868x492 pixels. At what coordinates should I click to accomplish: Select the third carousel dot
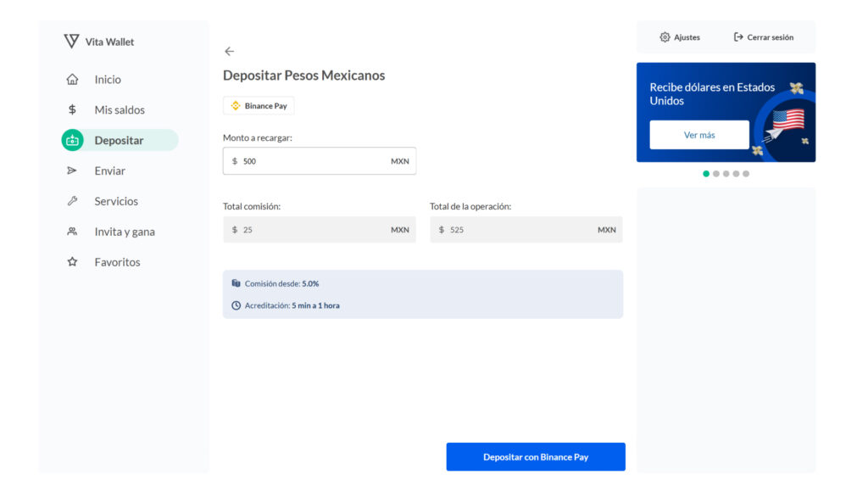pyautogui.click(x=726, y=174)
